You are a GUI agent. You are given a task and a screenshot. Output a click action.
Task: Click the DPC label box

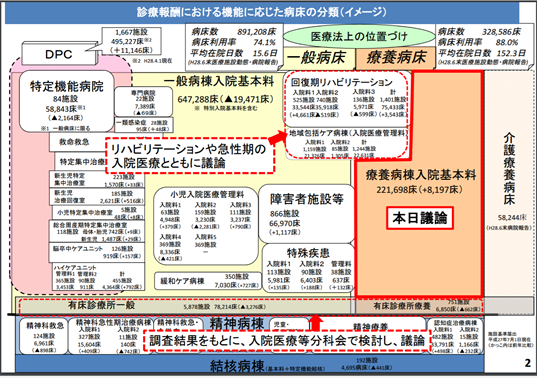click(x=58, y=54)
